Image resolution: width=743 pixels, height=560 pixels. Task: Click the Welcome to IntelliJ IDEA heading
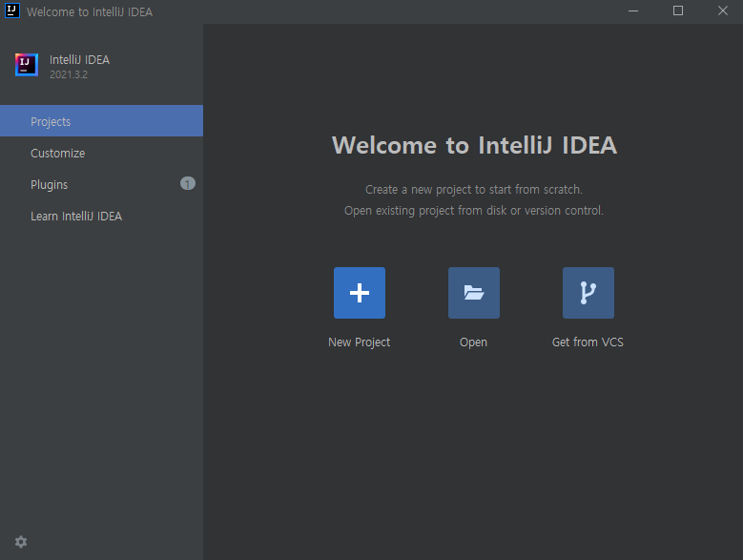coord(474,145)
